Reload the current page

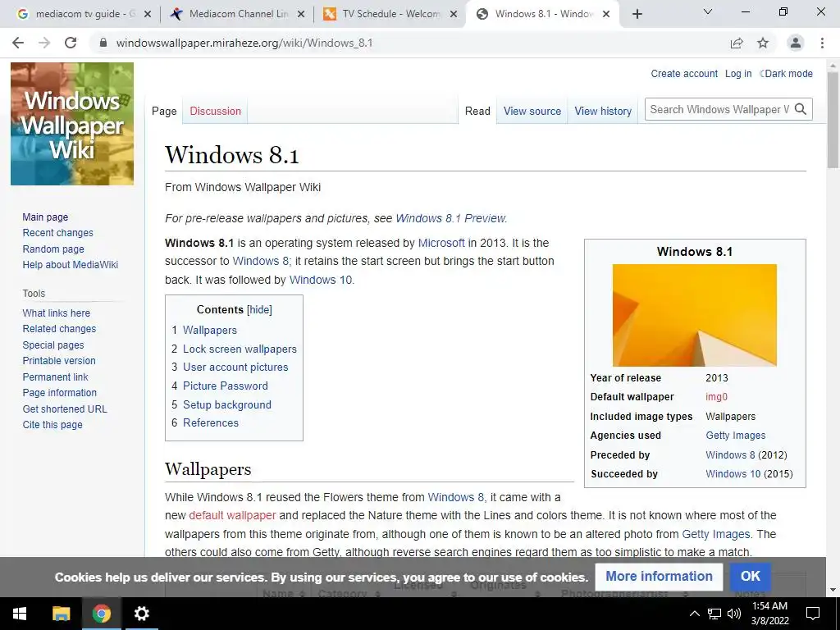pyautogui.click(x=71, y=43)
